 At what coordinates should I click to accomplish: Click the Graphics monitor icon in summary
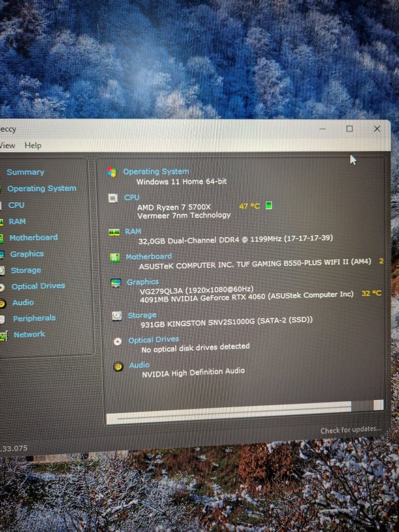point(116,283)
